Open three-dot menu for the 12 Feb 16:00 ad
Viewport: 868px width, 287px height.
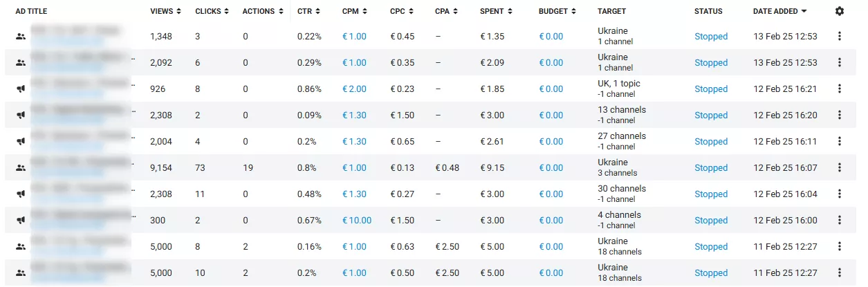pyautogui.click(x=840, y=220)
